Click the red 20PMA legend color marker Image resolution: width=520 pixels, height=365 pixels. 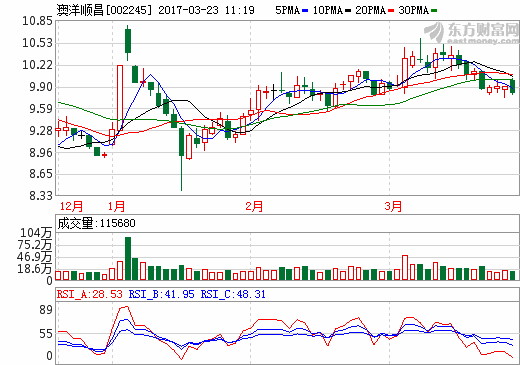tap(391, 11)
